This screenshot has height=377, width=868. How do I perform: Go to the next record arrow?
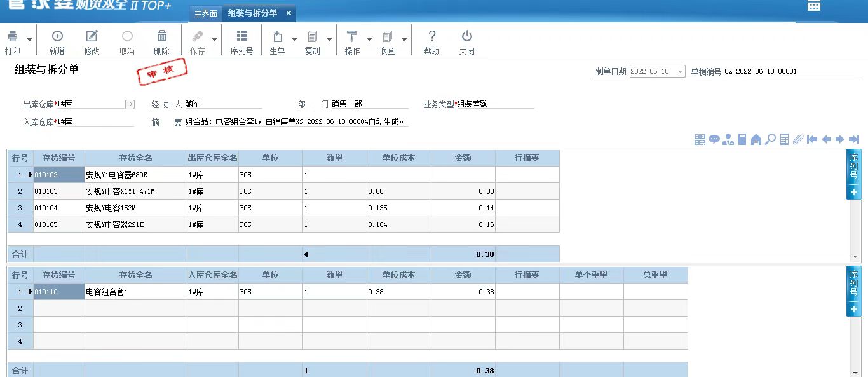(x=840, y=139)
